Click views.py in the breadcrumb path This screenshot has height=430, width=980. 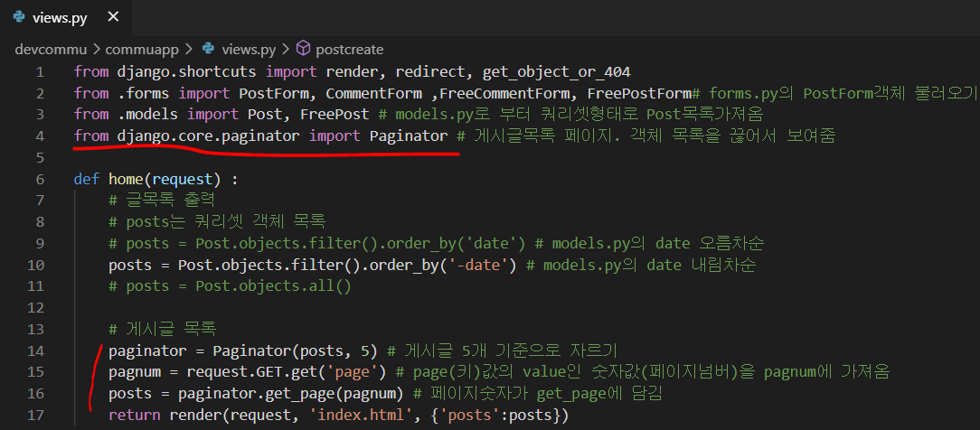point(249,49)
